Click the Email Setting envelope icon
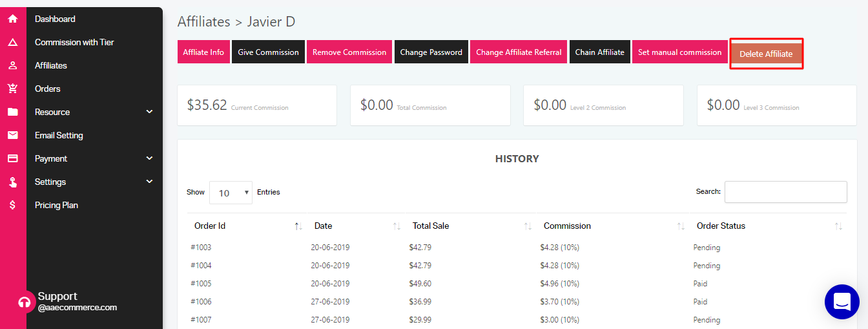Screen dimensions: 868x329 coord(12,135)
